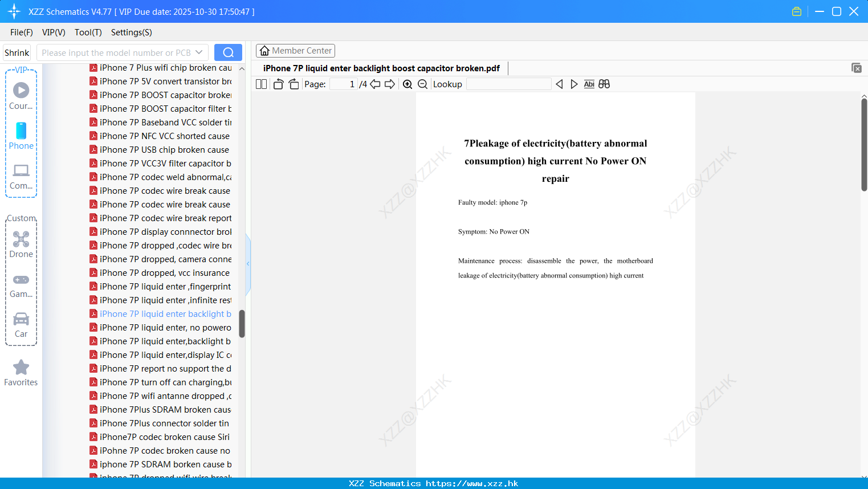Screen dimensions: 868x489
Task: Open the Drone category
Action: (x=21, y=244)
